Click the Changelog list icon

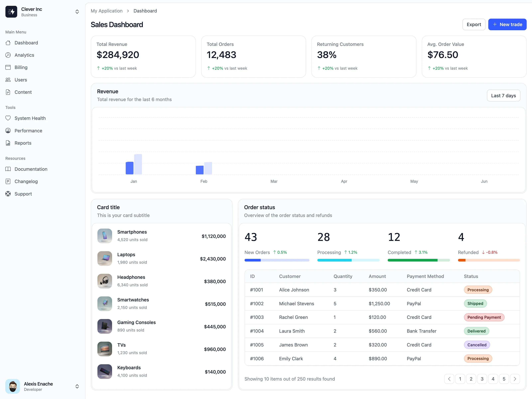pyautogui.click(x=8, y=181)
